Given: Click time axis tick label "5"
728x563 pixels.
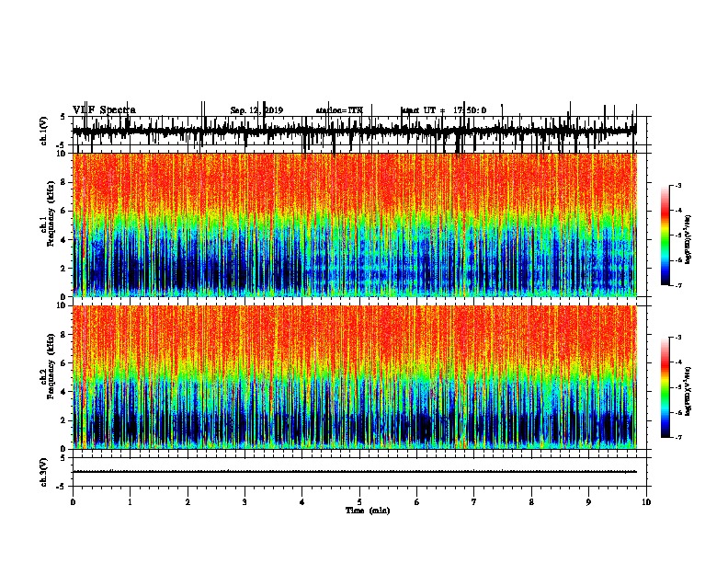Looking at the screenshot, I should (x=359, y=502).
